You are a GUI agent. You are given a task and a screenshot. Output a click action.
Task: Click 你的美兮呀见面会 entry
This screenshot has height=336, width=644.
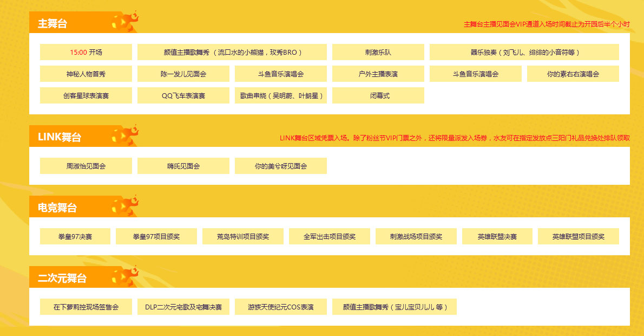281,166
